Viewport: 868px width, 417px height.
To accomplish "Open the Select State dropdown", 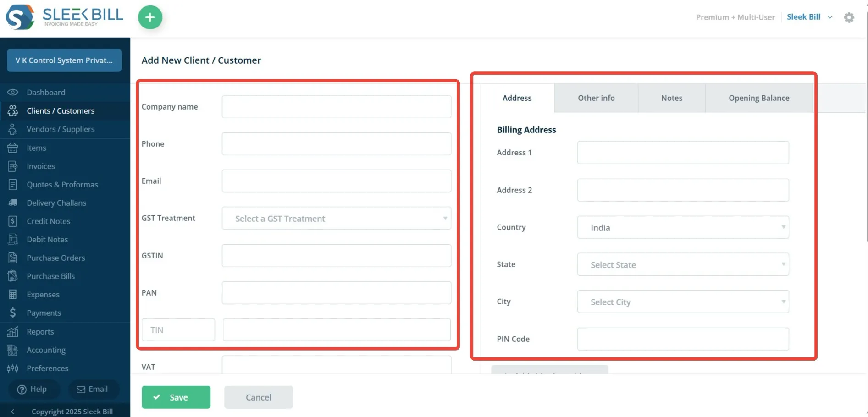I will pos(683,264).
